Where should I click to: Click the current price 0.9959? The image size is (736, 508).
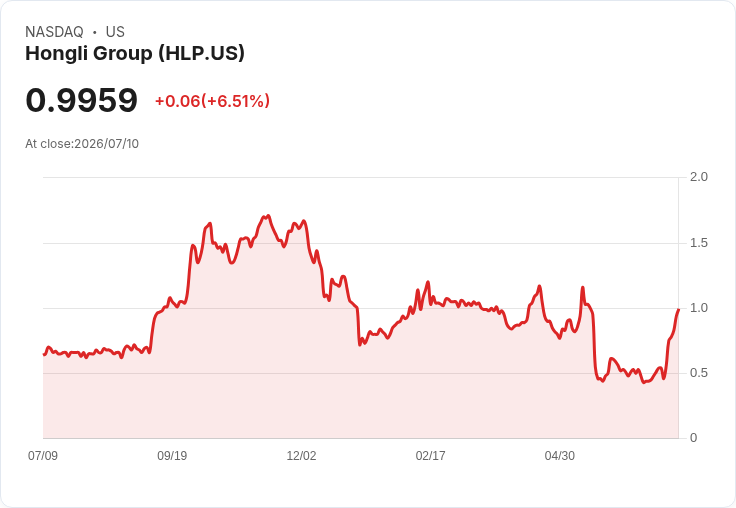(82, 100)
